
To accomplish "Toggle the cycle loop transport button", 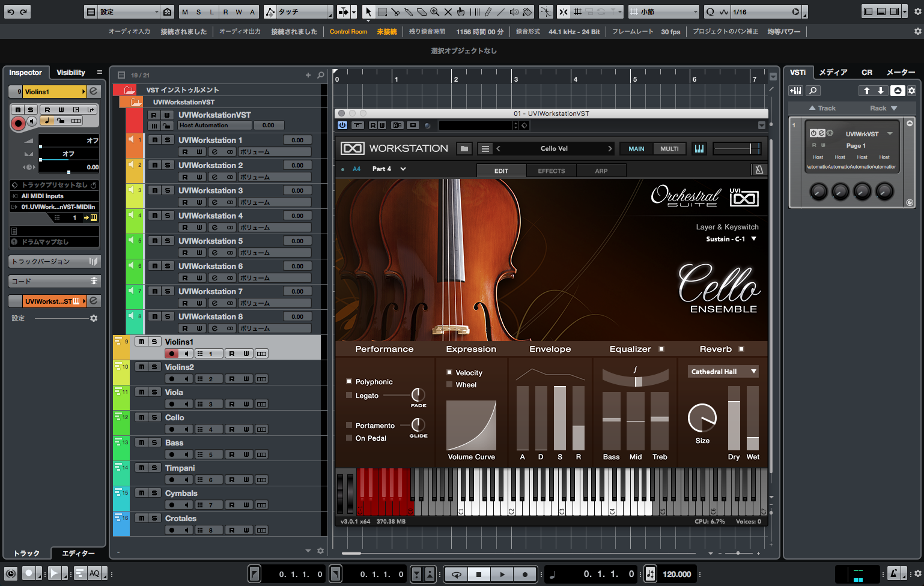I will tap(456, 575).
